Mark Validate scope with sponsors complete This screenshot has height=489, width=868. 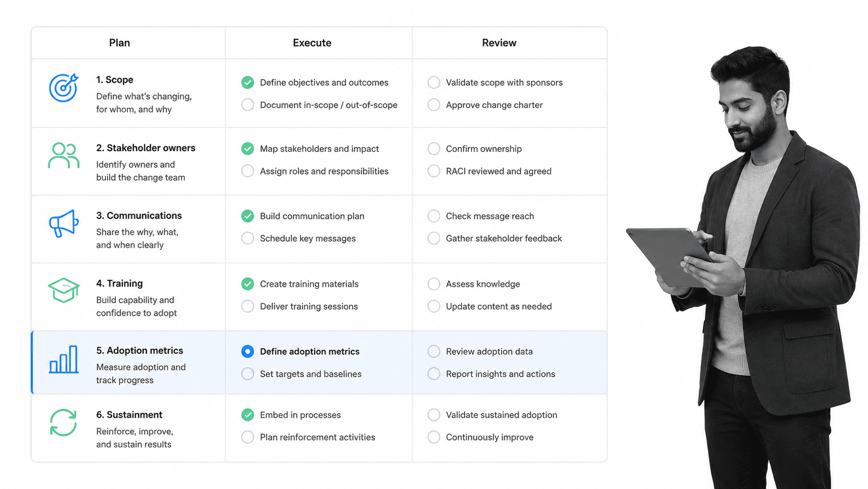433,82
